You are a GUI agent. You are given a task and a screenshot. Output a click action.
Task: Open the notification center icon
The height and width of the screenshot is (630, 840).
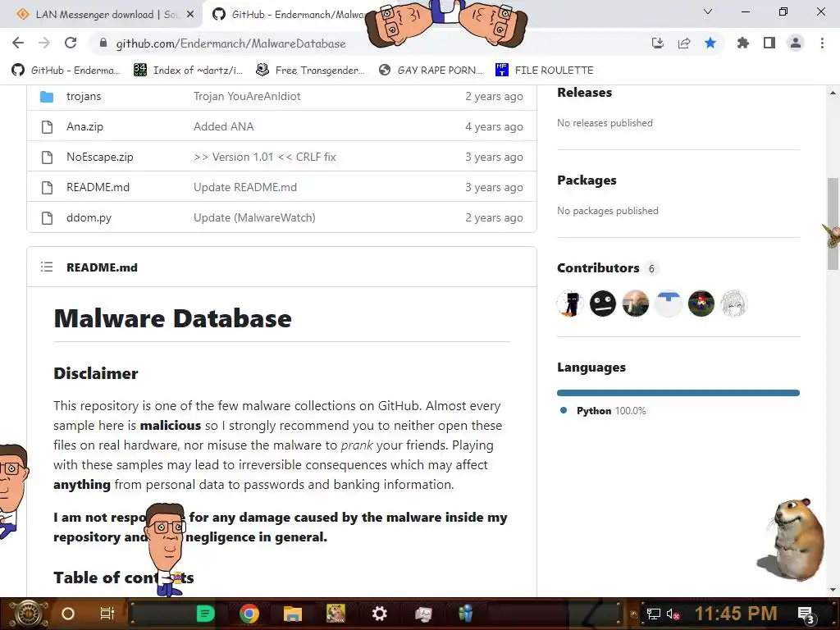click(x=806, y=614)
